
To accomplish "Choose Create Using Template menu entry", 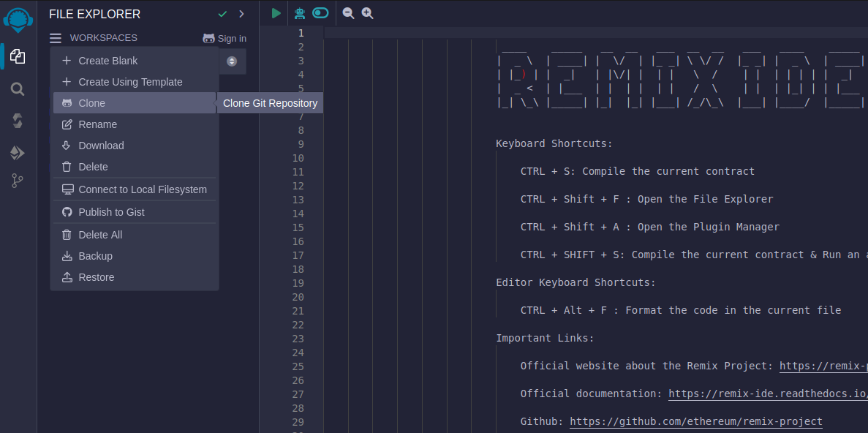I will [x=130, y=82].
